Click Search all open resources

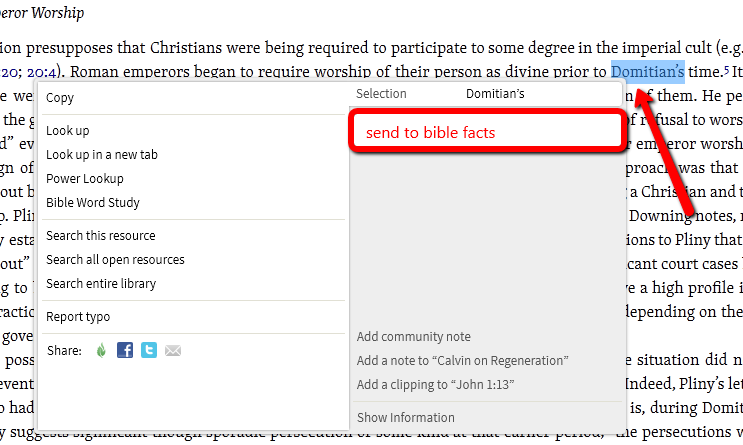[x=115, y=260]
